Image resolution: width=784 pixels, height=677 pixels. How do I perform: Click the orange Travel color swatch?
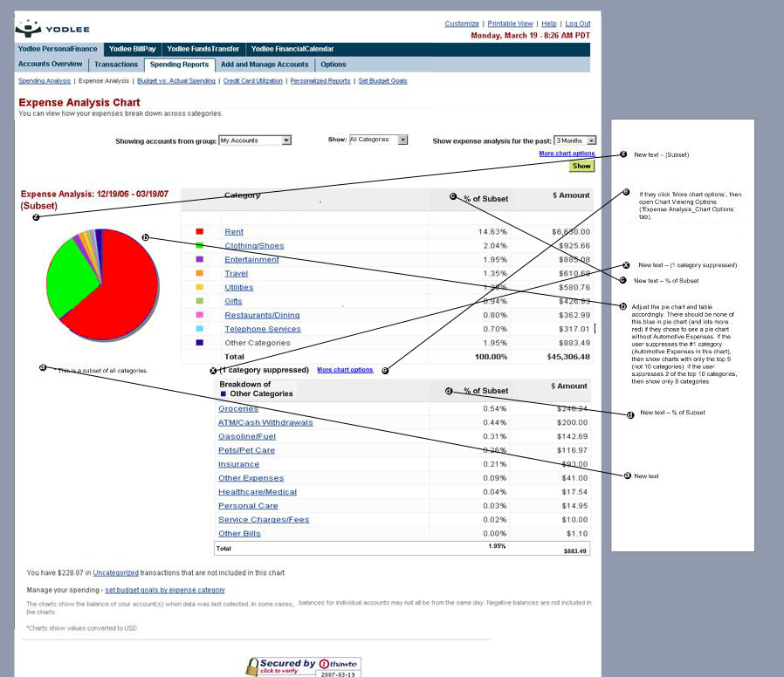pos(200,273)
